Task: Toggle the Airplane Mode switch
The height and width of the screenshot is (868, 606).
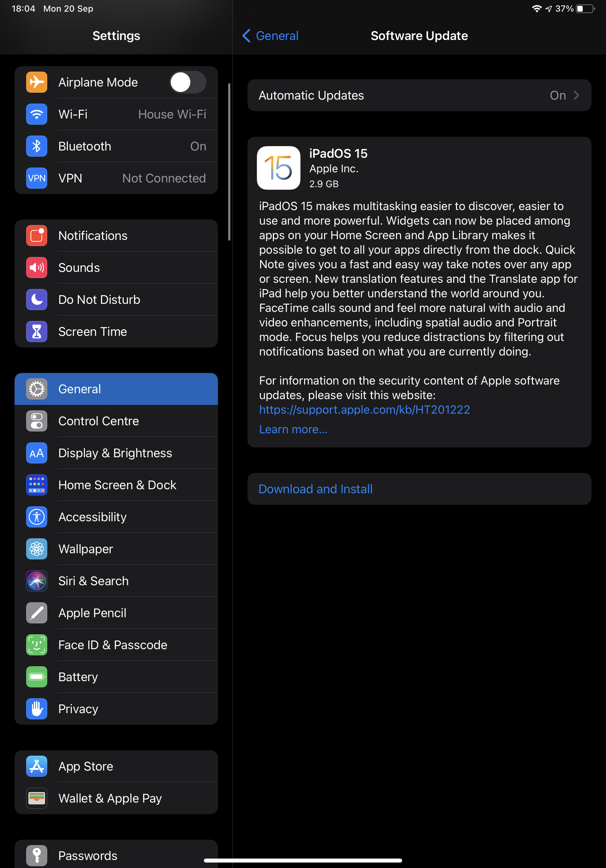Action: (188, 82)
